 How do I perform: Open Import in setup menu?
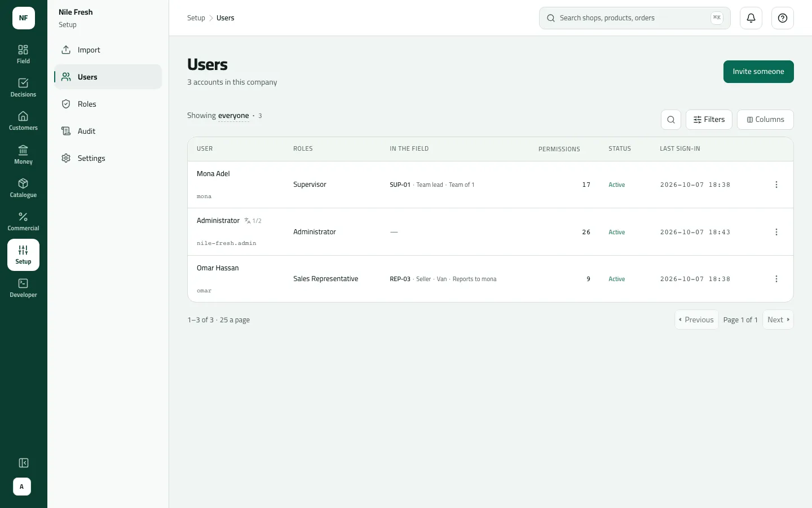[108, 50]
